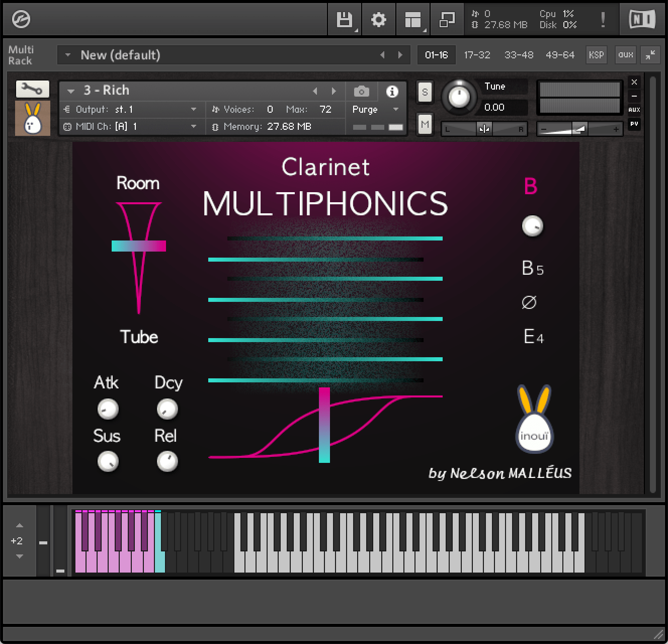The height and width of the screenshot is (644, 668).
Task: Click the rack view icon in the header
Action: click(412, 20)
